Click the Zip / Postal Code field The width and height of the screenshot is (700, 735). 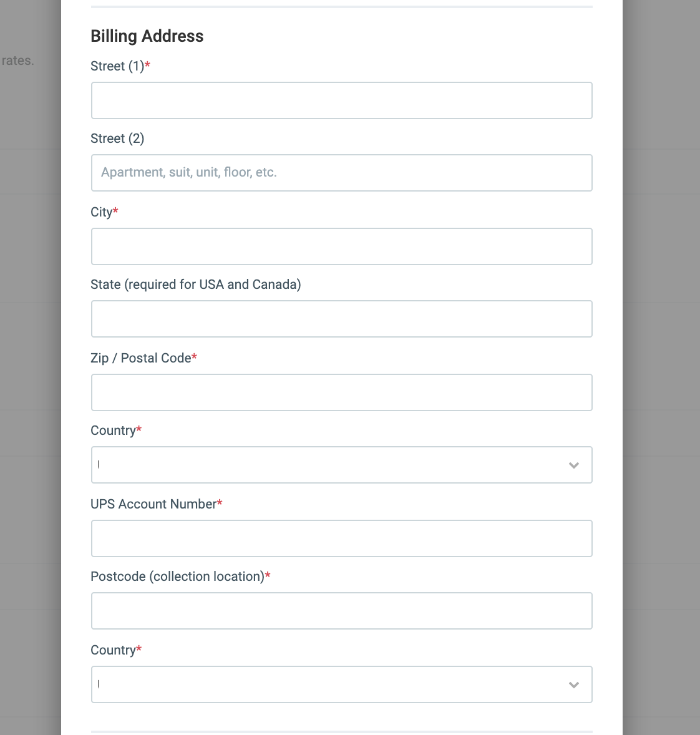point(341,392)
